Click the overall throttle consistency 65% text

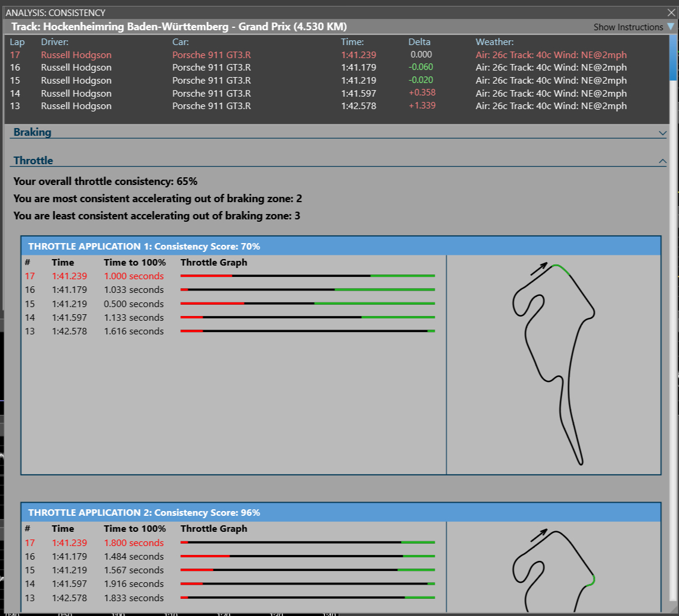(105, 181)
